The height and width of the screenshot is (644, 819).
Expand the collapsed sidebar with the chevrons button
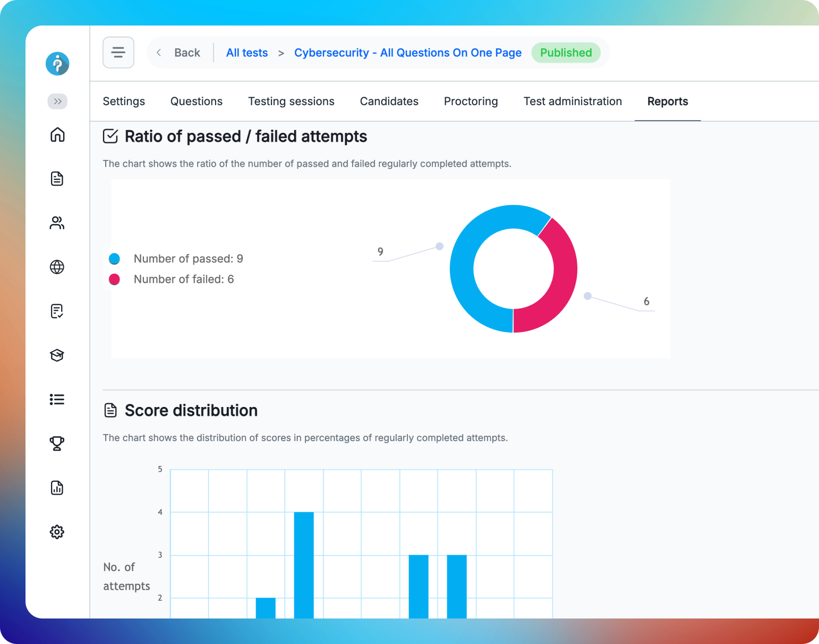(x=57, y=101)
